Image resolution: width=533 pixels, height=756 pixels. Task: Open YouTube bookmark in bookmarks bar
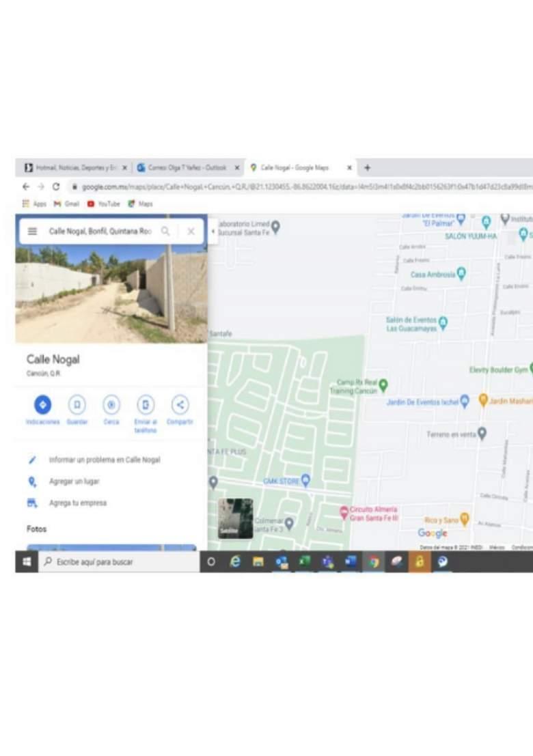(103, 204)
